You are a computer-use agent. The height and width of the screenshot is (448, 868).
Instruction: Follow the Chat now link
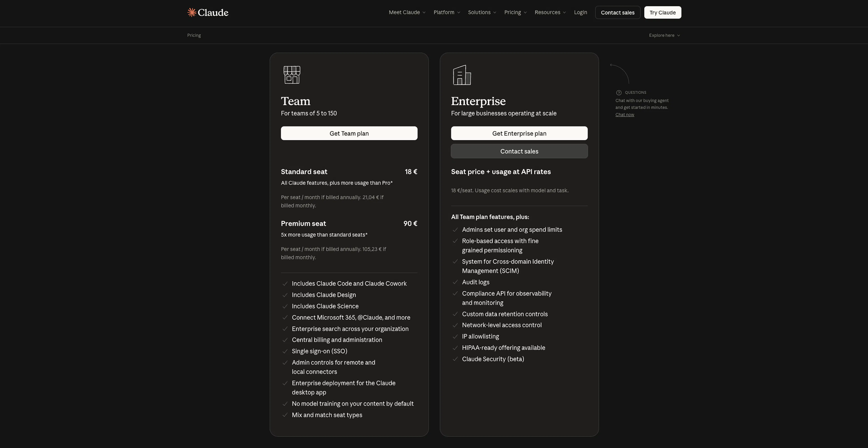pos(625,115)
